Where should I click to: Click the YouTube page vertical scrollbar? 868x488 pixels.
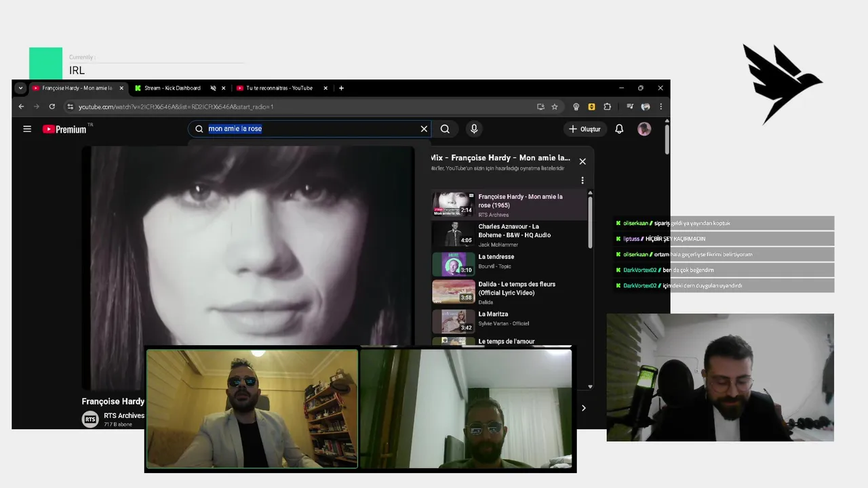click(667, 138)
